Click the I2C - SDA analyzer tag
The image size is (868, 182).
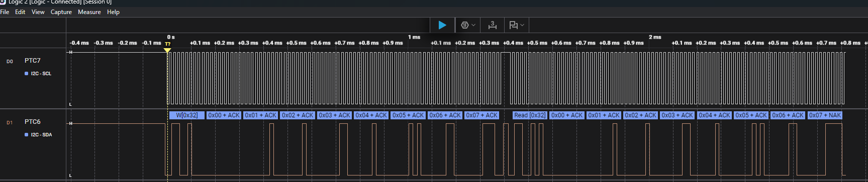pos(38,135)
